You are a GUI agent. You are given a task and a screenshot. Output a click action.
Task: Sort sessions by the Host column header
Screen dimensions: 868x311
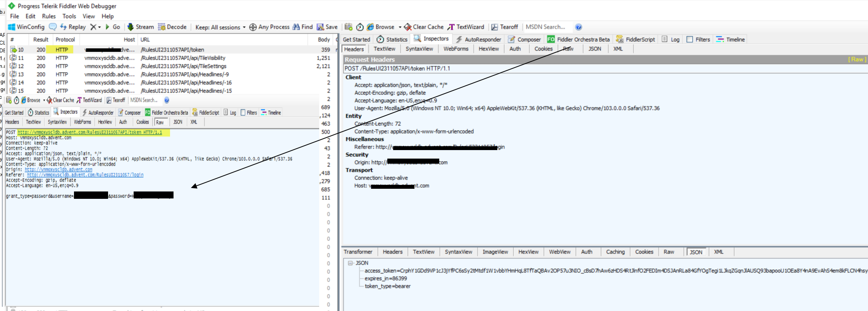(108, 39)
